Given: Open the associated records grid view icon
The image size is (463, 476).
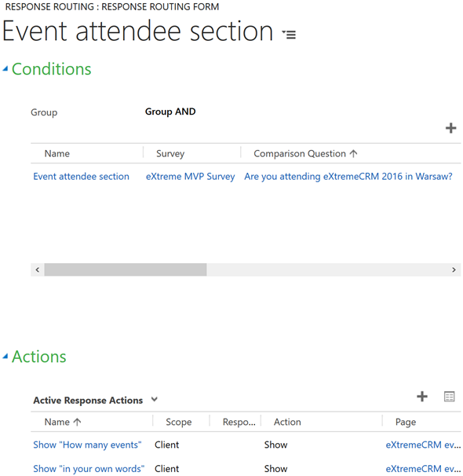Looking at the screenshot, I should (x=449, y=397).
